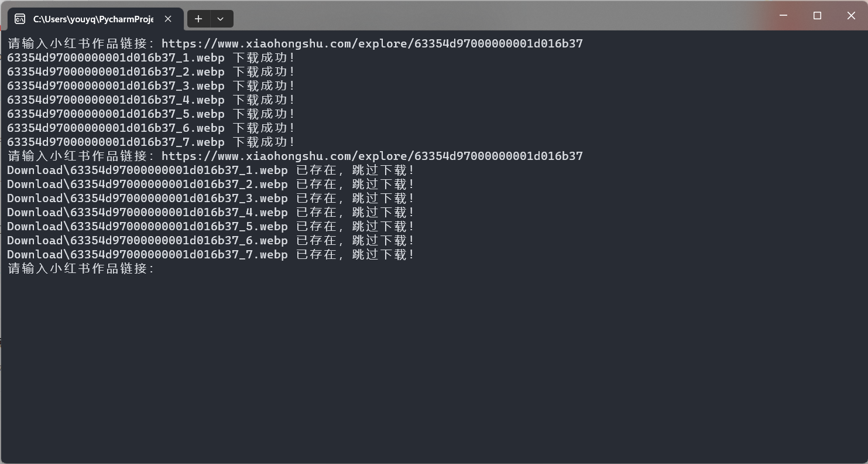This screenshot has width=868, height=464.
Task: Close the terminal window
Action: click(x=851, y=16)
